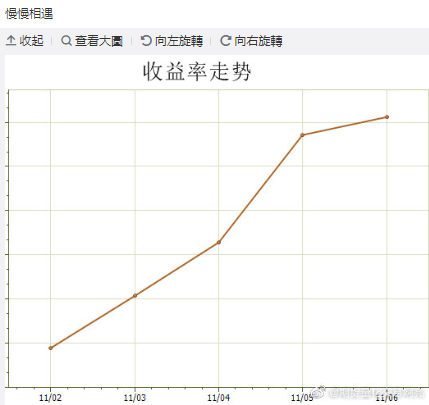Open 查看大圖 to view large image

click(99, 41)
